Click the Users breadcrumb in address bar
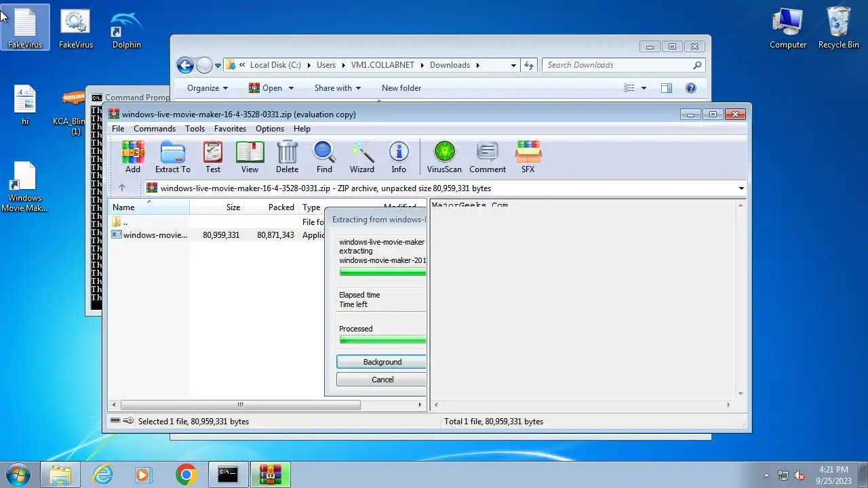The height and width of the screenshot is (488, 868). 326,65
